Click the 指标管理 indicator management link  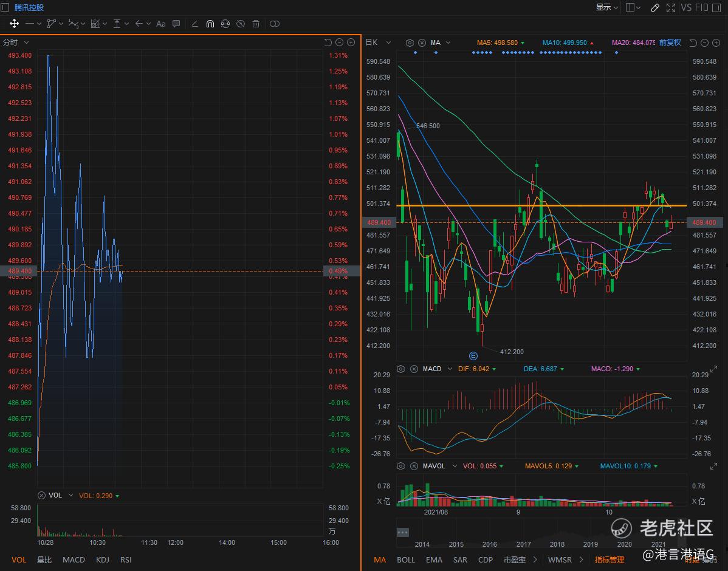point(609,559)
